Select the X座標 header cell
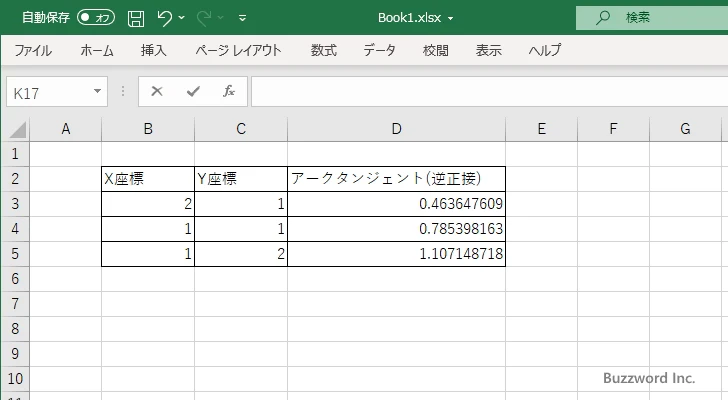 pos(148,179)
